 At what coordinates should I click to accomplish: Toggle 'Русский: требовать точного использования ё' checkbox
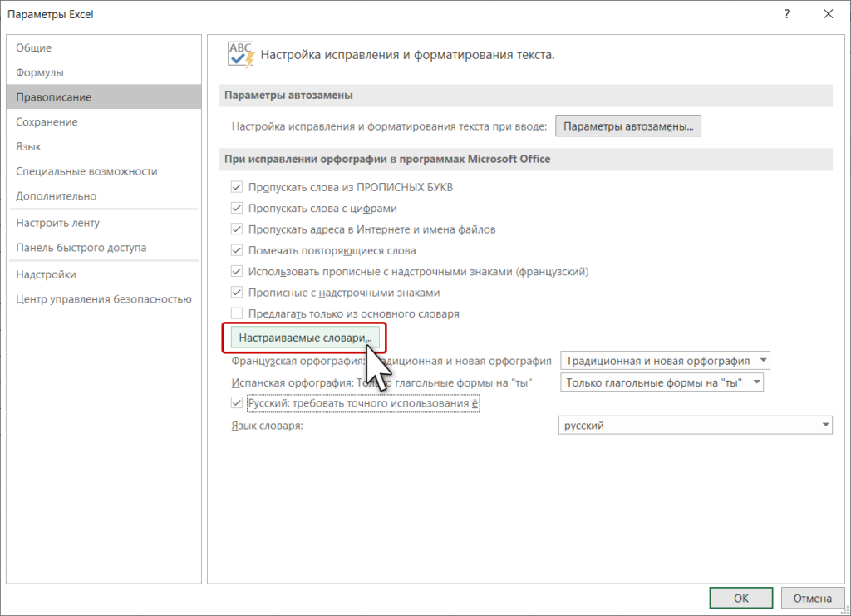point(237,403)
